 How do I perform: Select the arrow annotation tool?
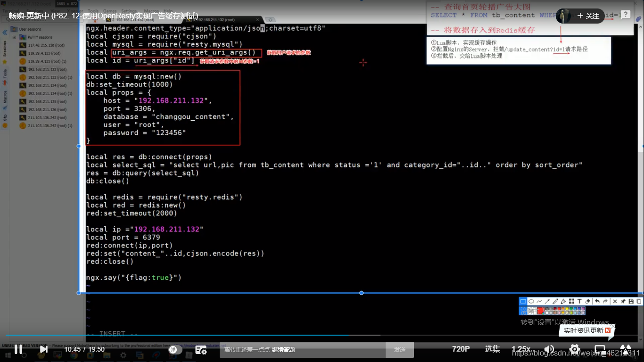547,301
